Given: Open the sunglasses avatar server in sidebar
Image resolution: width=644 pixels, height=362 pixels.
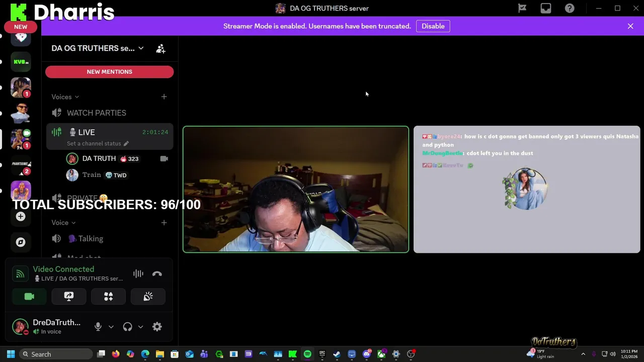Looking at the screenshot, I should tap(21, 114).
